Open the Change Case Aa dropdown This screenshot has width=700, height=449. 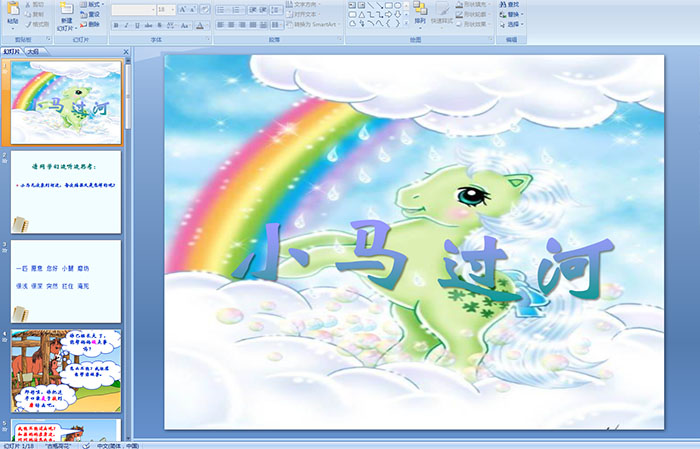(x=185, y=26)
